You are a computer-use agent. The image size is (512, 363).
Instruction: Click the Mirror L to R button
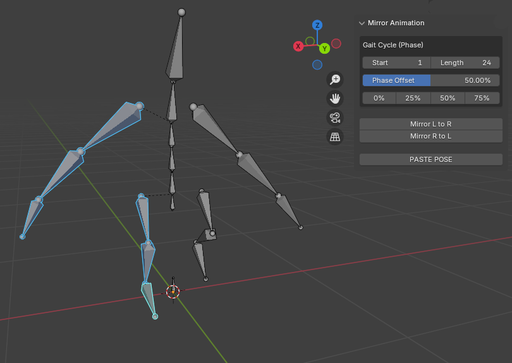(x=431, y=124)
